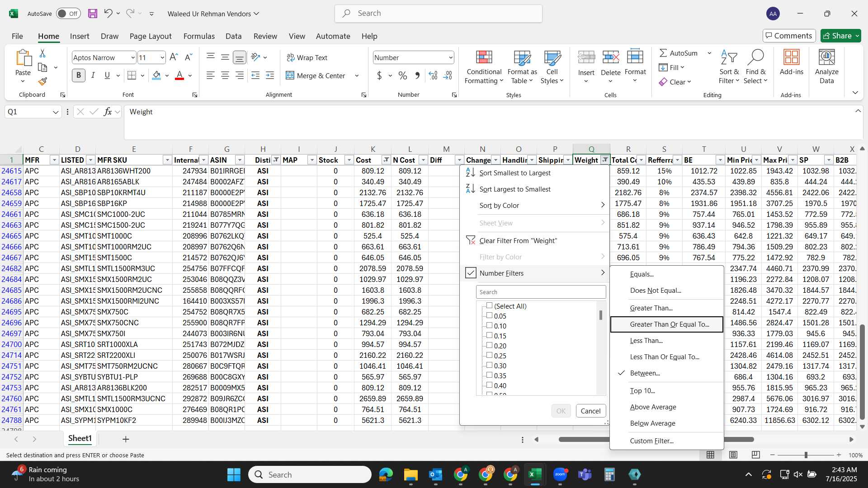Check the 0.15 filter value
The width and height of the screenshot is (868, 488).
pyautogui.click(x=489, y=335)
